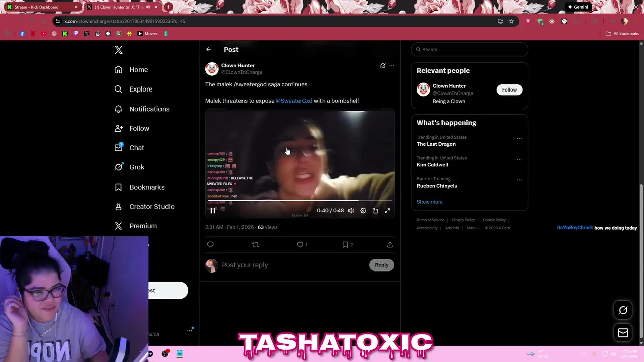Screen dimensions: 644x362
Task: Open the Clown Hunter author name in the post
Action: click(x=238, y=65)
